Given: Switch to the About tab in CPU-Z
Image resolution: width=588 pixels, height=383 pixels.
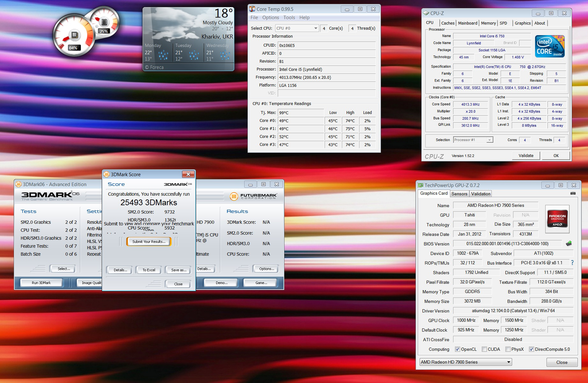Looking at the screenshot, I should point(540,23).
